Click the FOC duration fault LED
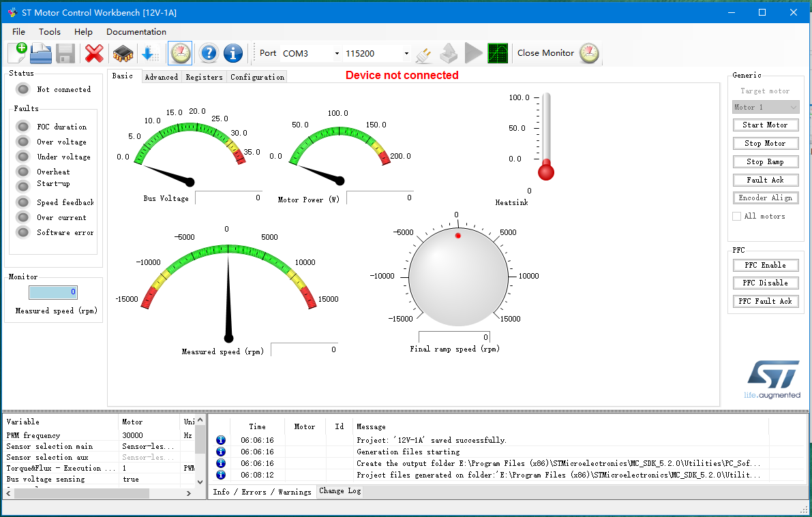 [22, 127]
